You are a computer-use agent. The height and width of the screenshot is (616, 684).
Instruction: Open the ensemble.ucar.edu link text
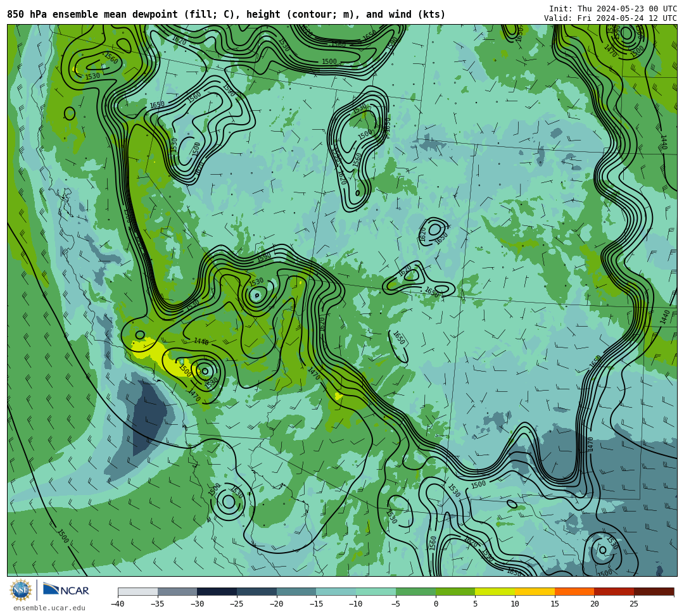[49, 608]
